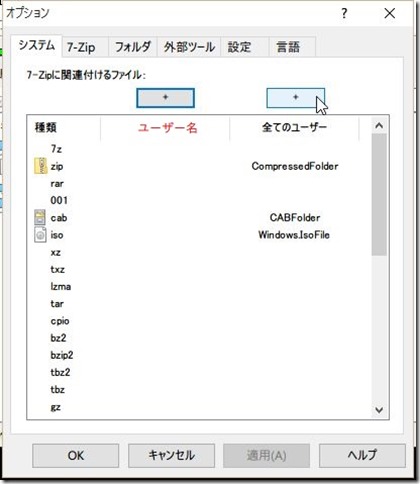
Task: Click the + button above ユーザー名 column
Action: (x=165, y=98)
